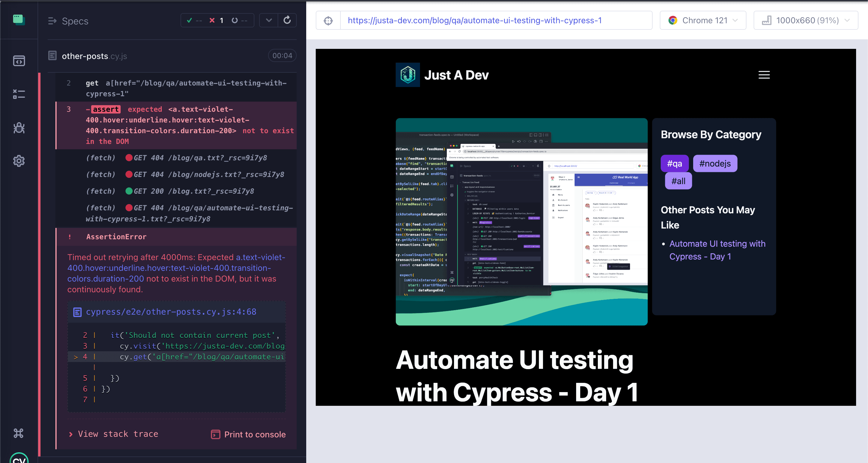Click the other-posts.cy.js spec name
This screenshot has height=463, width=868.
tap(94, 56)
